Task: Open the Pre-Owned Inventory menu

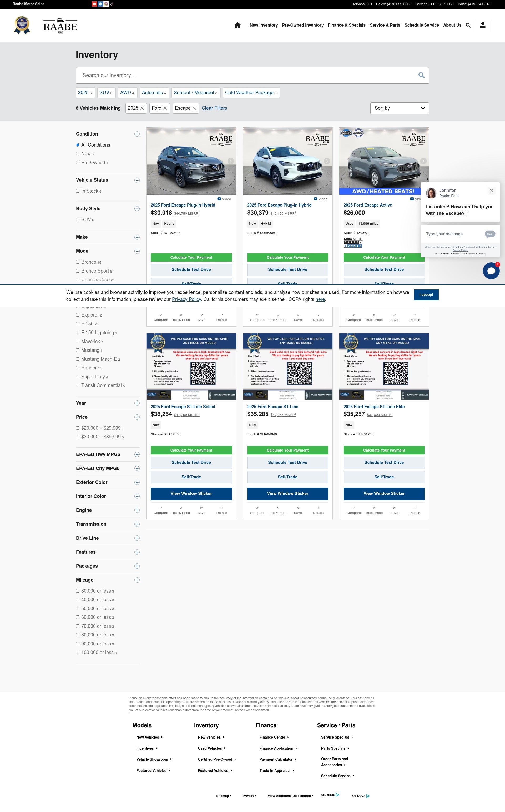Action: pos(302,25)
